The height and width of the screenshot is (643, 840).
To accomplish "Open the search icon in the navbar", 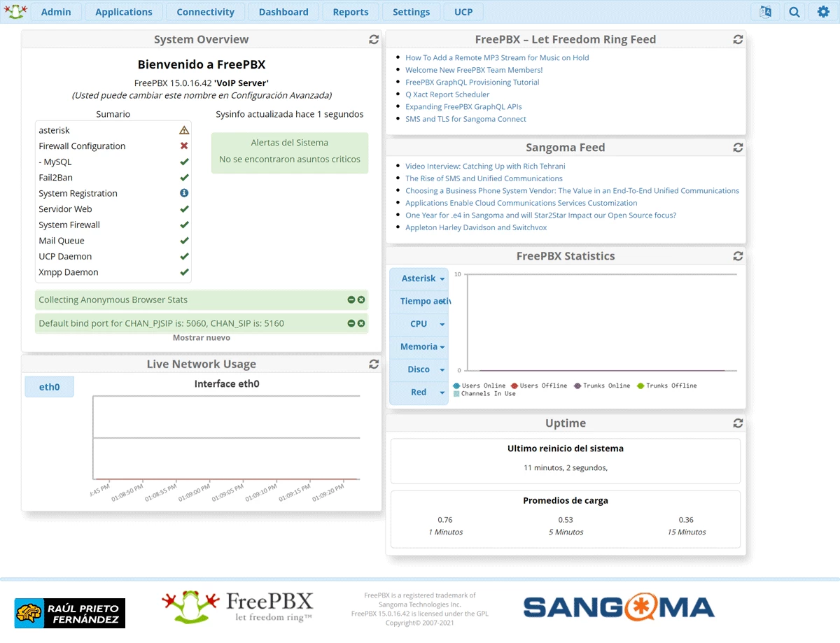I will (x=794, y=12).
